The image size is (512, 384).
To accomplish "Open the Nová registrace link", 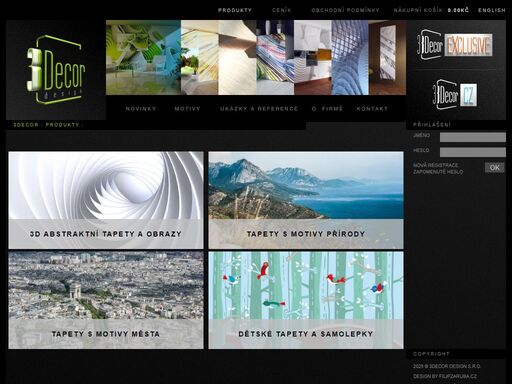I will coord(436,165).
